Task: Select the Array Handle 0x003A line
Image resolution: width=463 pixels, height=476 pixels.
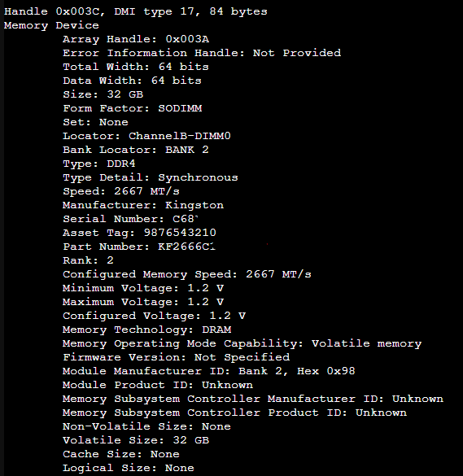Action: [x=136, y=39]
